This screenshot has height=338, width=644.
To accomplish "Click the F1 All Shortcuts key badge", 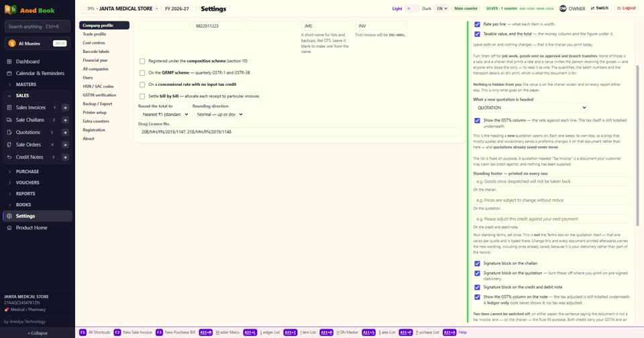I will (83, 332).
